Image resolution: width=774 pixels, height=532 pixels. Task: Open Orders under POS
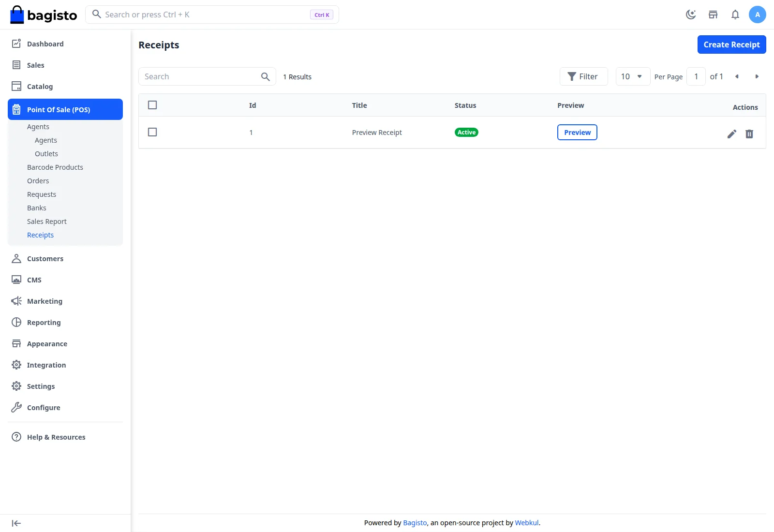pyautogui.click(x=38, y=181)
